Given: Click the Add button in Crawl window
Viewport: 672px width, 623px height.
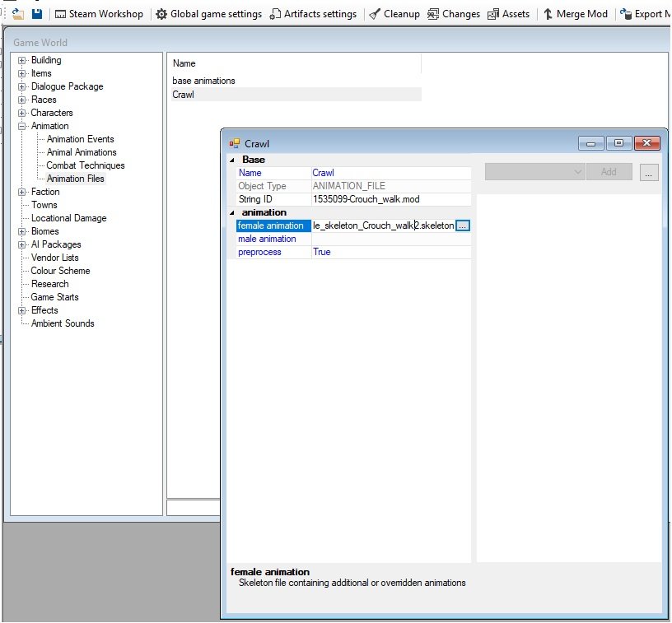Looking at the screenshot, I should (x=609, y=172).
